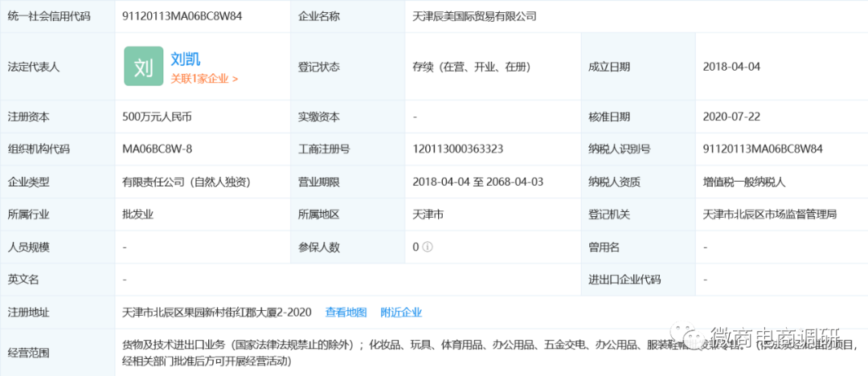Click the 法定代表人 label
868x376 pixels.
33,67
